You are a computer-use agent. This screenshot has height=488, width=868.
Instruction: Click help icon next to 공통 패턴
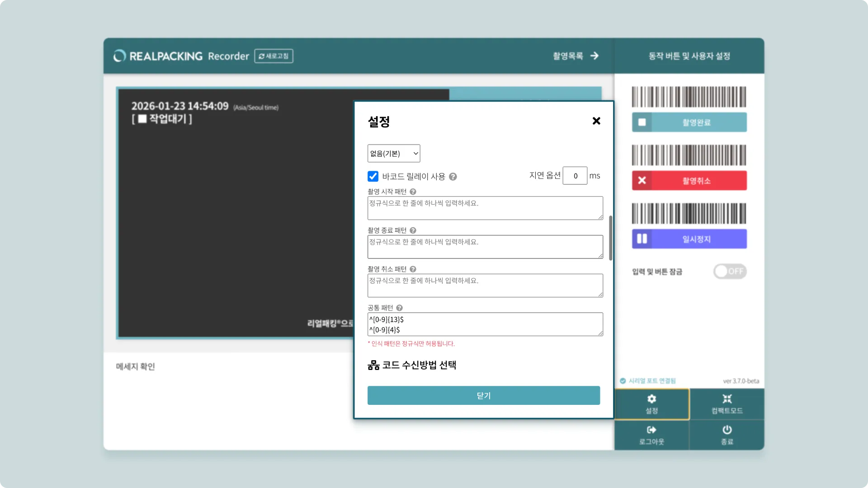(x=399, y=308)
